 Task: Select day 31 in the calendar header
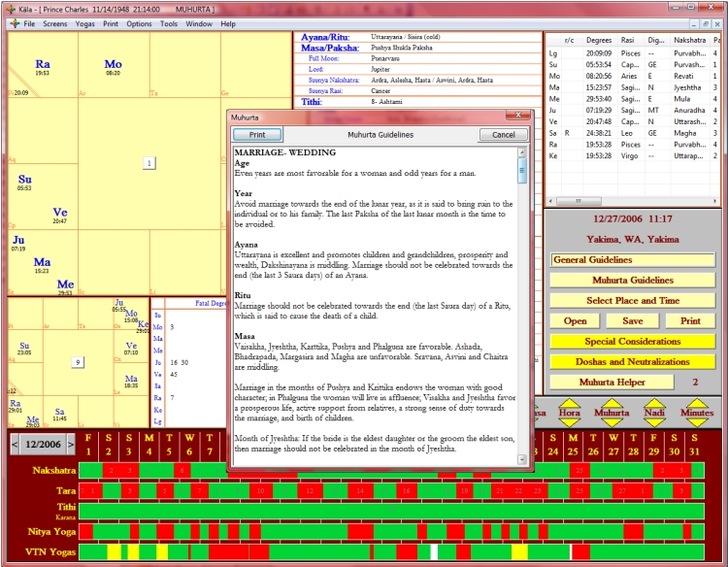[x=695, y=445]
